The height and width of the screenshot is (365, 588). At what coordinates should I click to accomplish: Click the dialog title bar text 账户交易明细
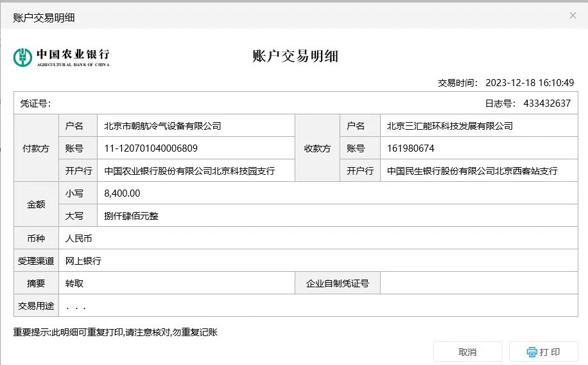click(x=44, y=17)
